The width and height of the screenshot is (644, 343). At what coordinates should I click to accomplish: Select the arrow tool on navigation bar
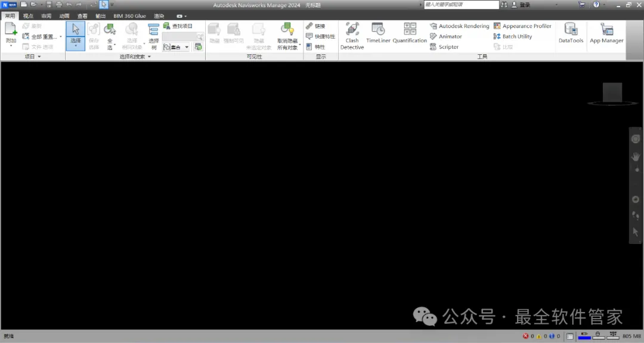click(636, 231)
